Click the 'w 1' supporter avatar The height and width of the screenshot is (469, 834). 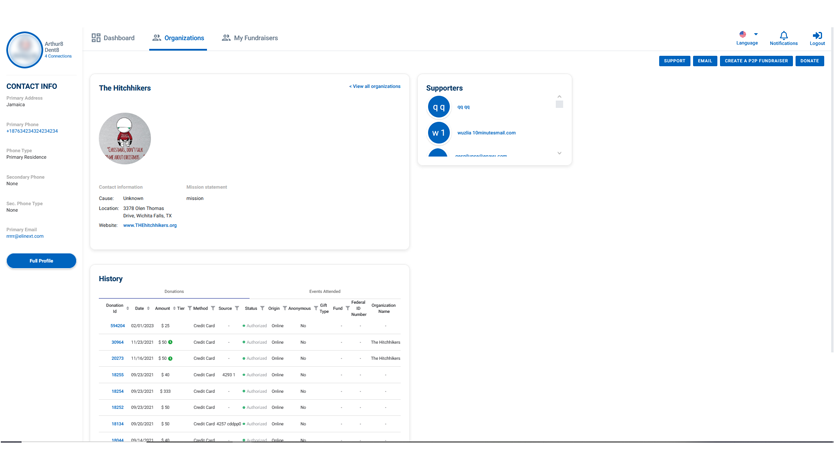point(438,133)
